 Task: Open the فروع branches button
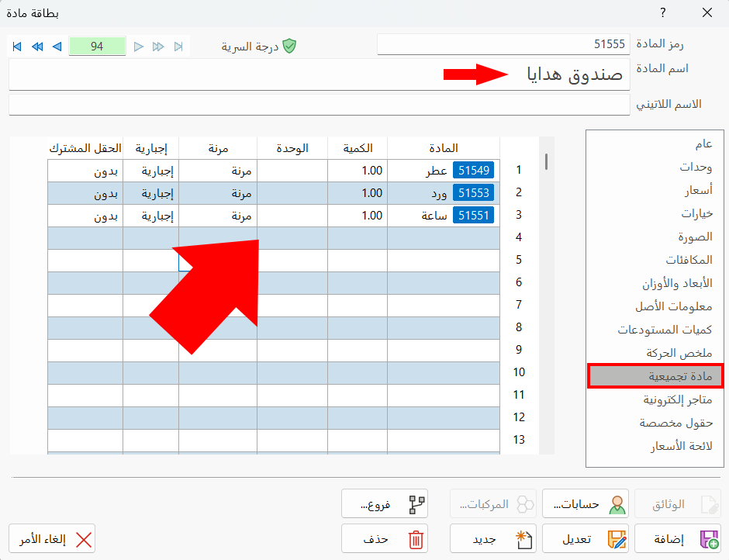385,503
